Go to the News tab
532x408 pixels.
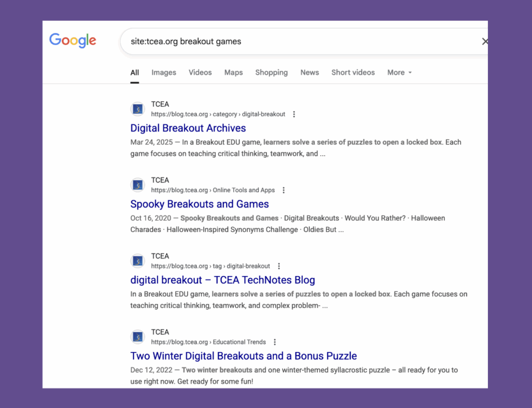pos(310,73)
